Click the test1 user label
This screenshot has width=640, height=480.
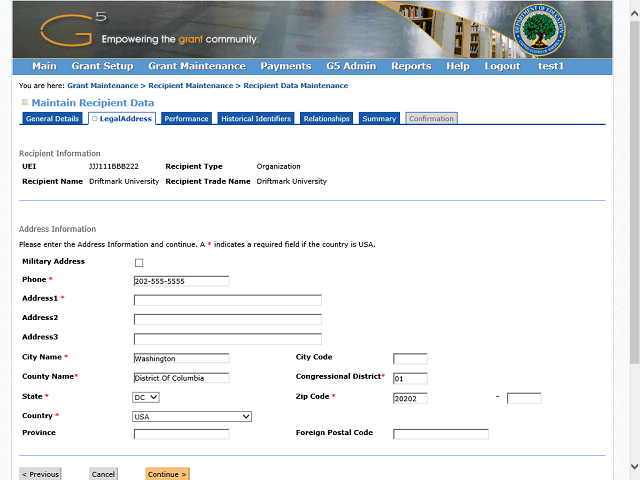pos(551,66)
